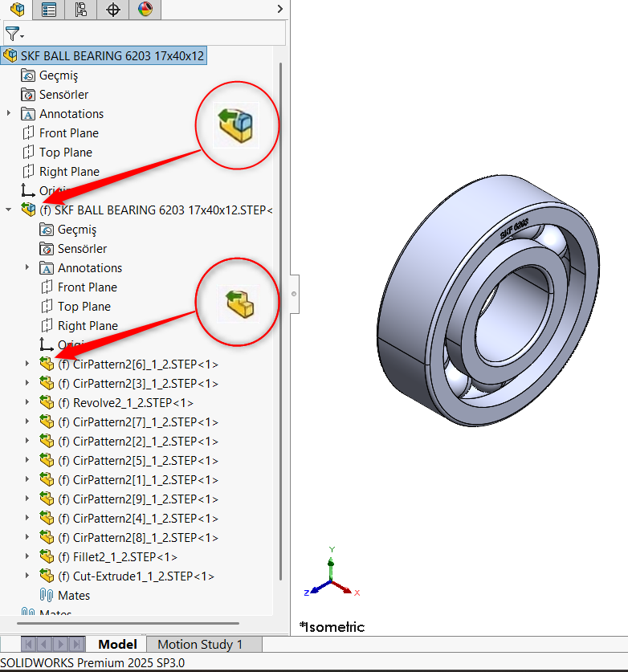Click the panel collapse handle beside viewport
The image size is (628, 672).
coord(294,294)
